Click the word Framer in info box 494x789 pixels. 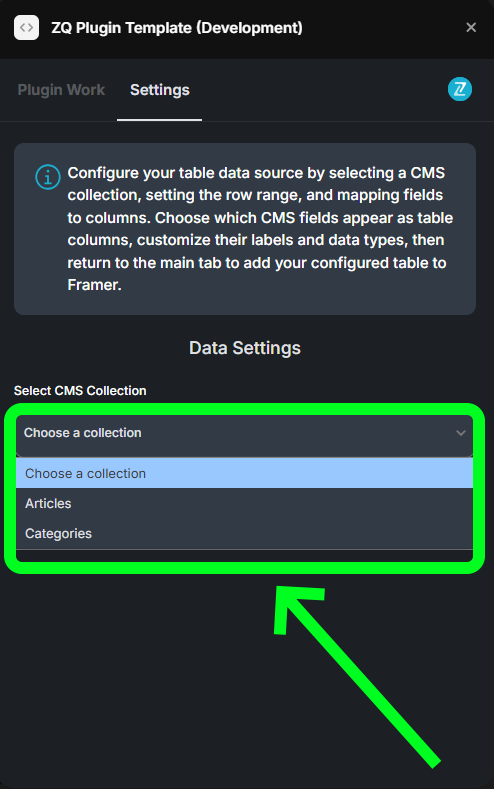(x=94, y=285)
